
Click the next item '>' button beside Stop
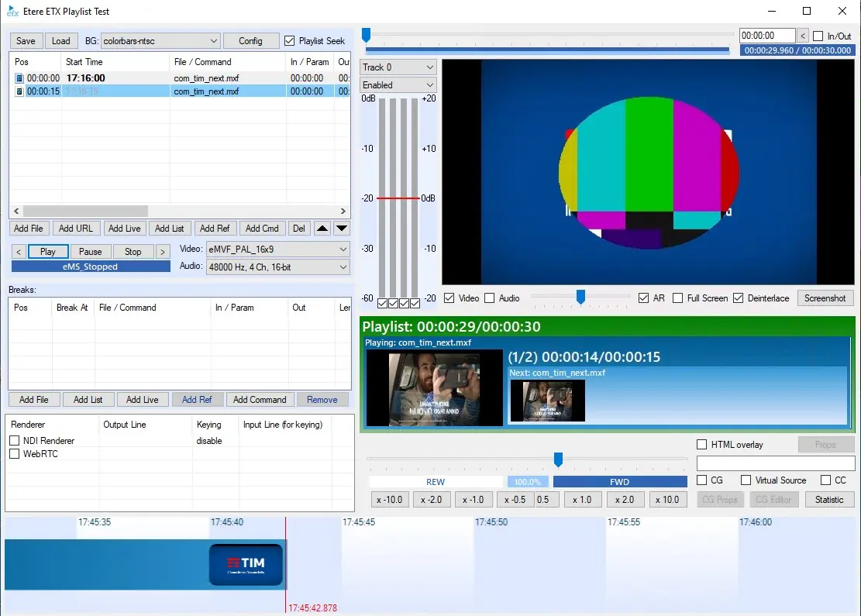pos(163,252)
